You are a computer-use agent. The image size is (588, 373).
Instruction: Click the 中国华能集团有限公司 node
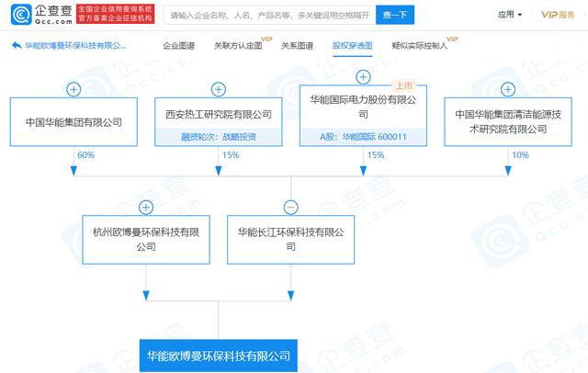click(73, 122)
